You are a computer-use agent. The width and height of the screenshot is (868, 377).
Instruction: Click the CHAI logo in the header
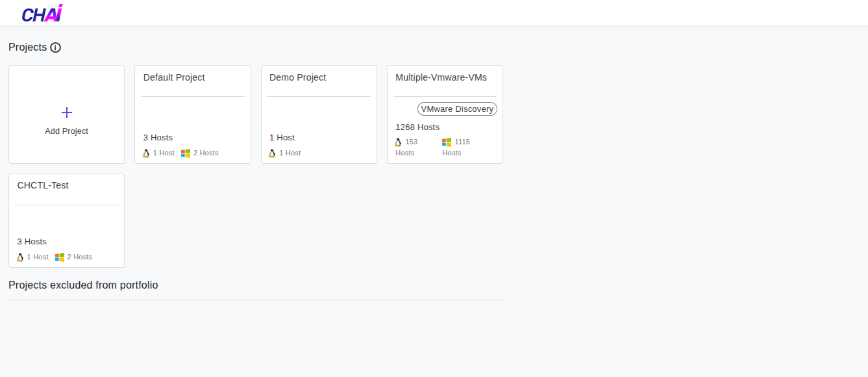pyautogui.click(x=42, y=13)
